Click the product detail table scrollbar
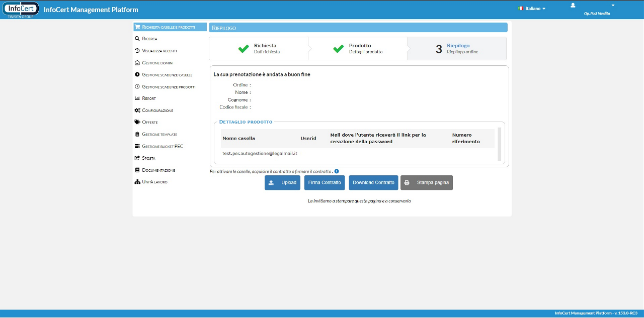 499,144
